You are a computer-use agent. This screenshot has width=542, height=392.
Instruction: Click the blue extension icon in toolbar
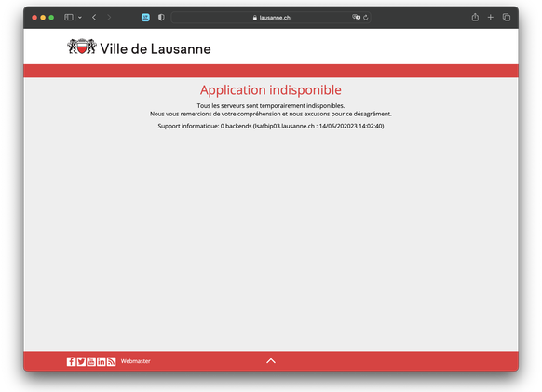pyautogui.click(x=145, y=18)
